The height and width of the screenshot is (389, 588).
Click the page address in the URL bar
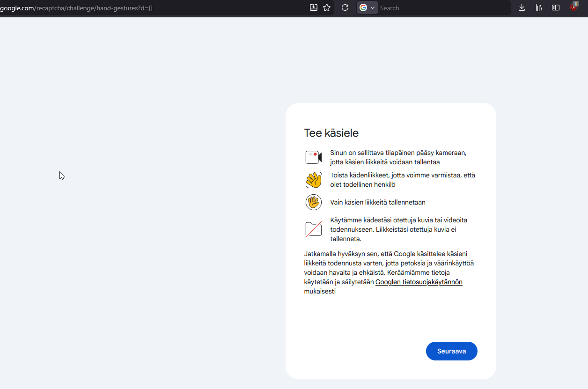76,8
